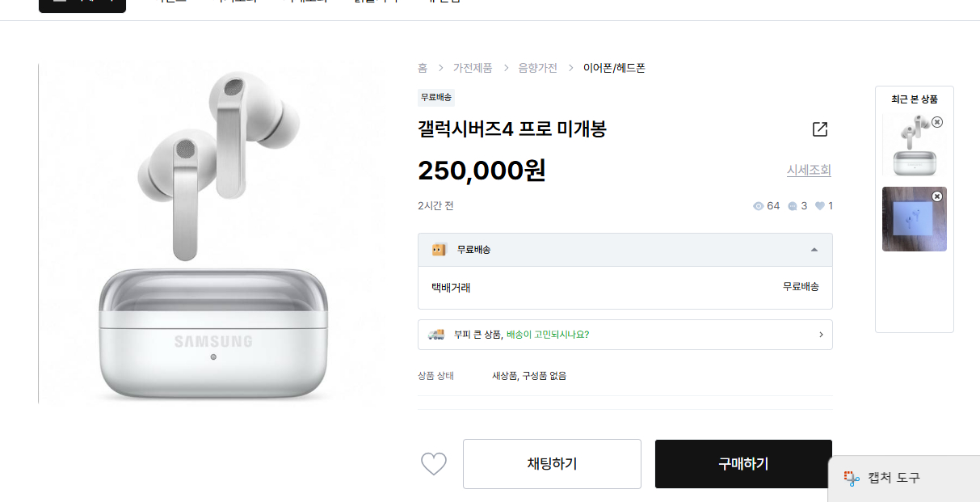Screen dimensions: 980x502
Task: Click the 홈 breadcrumb link
Action: [x=423, y=68]
